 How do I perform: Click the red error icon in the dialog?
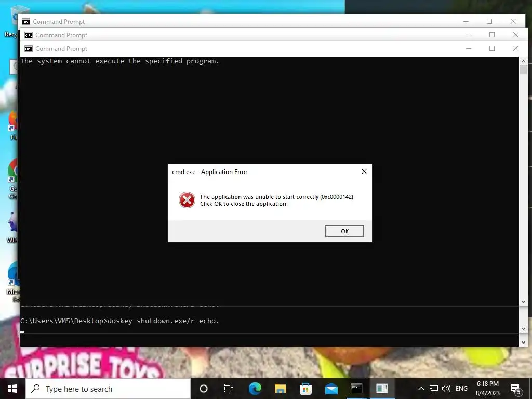point(187,200)
